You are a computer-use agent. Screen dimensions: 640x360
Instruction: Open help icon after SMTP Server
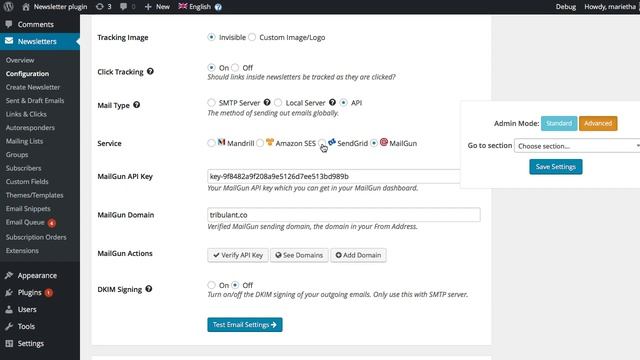pyautogui.click(x=267, y=102)
